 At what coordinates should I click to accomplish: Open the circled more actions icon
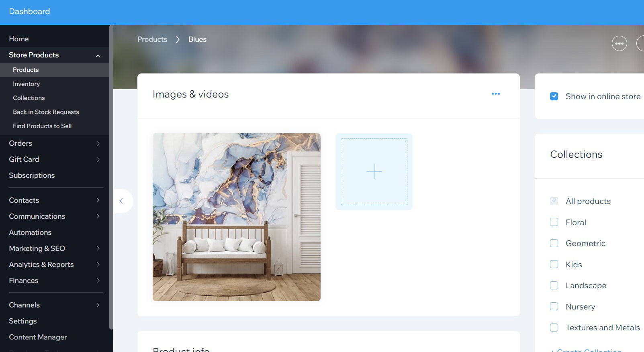point(619,43)
